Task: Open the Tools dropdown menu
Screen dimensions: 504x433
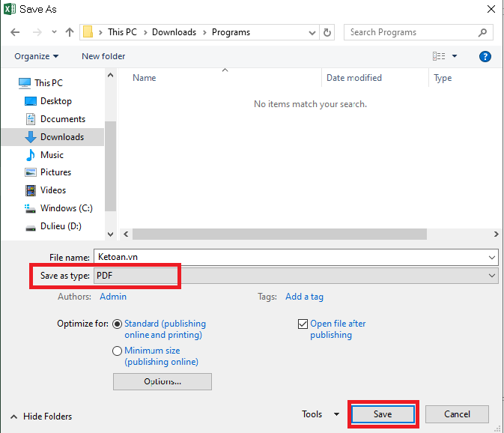Action: (x=320, y=414)
